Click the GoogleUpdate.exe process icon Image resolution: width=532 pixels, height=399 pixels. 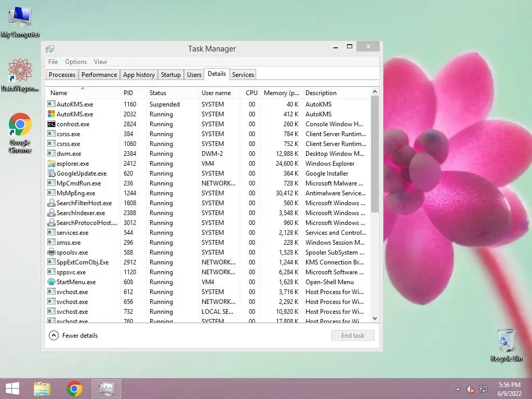51,174
